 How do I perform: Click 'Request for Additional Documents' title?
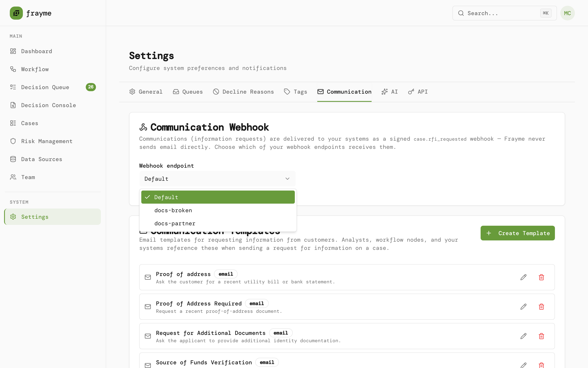(211, 333)
